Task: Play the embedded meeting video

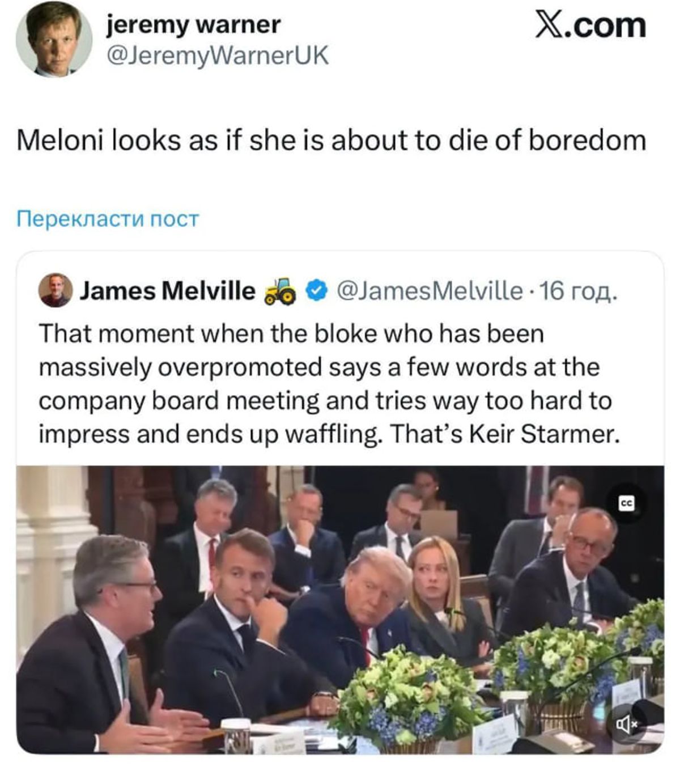Action: pos(340,609)
